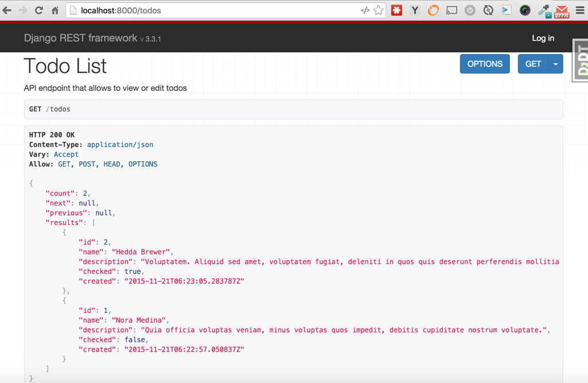Image resolution: width=588 pixels, height=383 pixels.
Task: Open the Y extension icon
Action: tap(415, 10)
